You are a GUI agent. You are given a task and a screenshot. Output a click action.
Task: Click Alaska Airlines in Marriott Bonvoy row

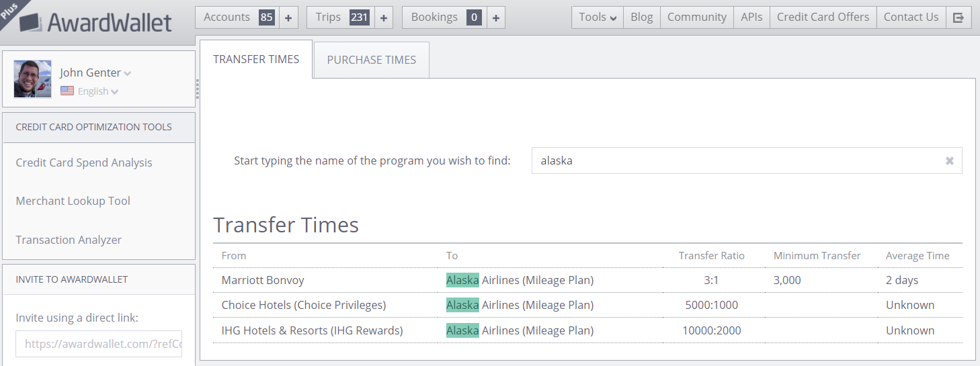click(x=520, y=280)
